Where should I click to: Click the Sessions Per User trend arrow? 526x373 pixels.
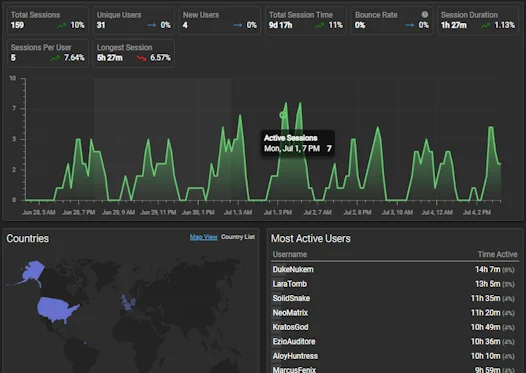tap(55, 58)
